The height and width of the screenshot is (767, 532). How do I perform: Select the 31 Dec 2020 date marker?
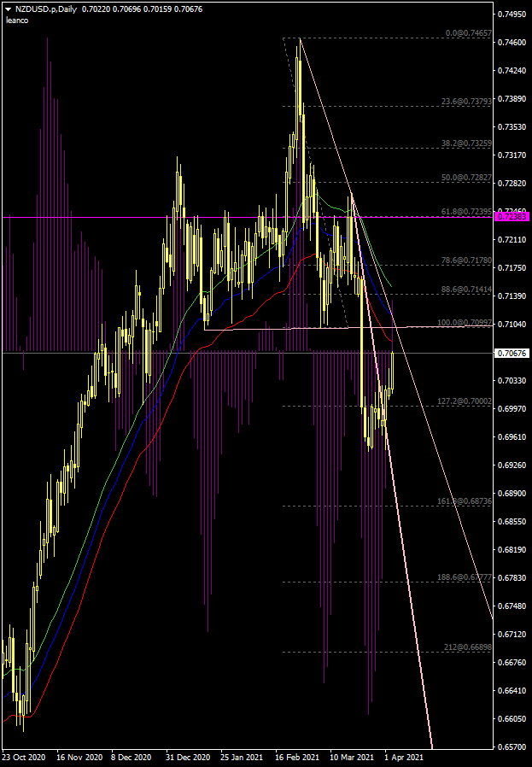[188, 758]
